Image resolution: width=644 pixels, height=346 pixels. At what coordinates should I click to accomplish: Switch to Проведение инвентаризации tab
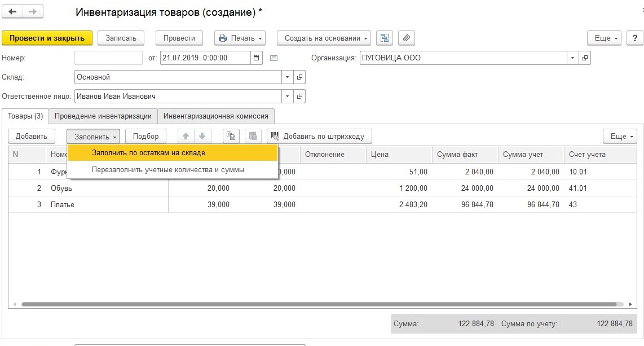[103, 116]
